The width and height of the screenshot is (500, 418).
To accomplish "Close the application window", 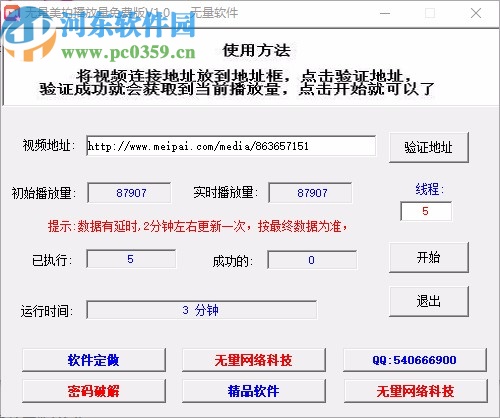I will [476, 13].
